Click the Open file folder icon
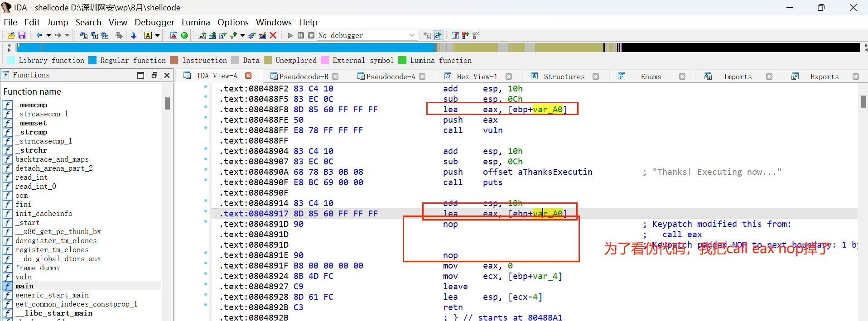The width and height of the screenshot is (868, 321). coord(11,35)
